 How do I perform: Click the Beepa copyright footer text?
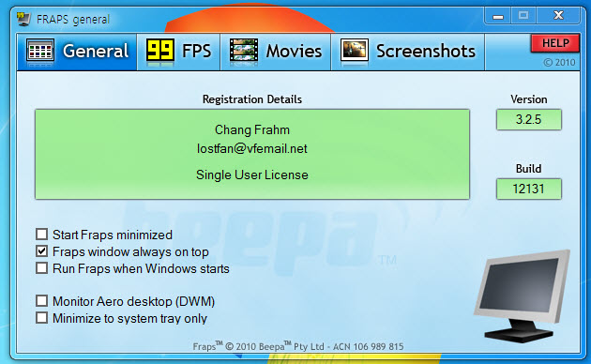pos(298,346)
